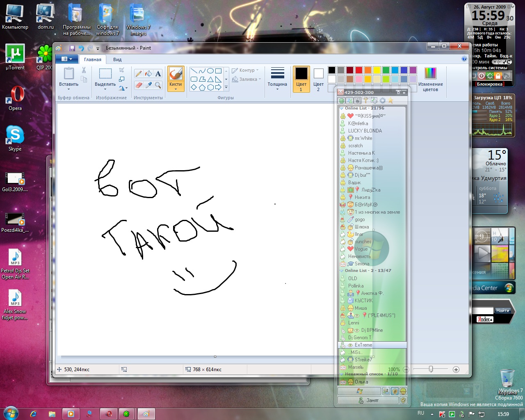Select the Color picker eyedropper tool
The width and height of the screenshot is (525, 420).
tap(148, 85)
